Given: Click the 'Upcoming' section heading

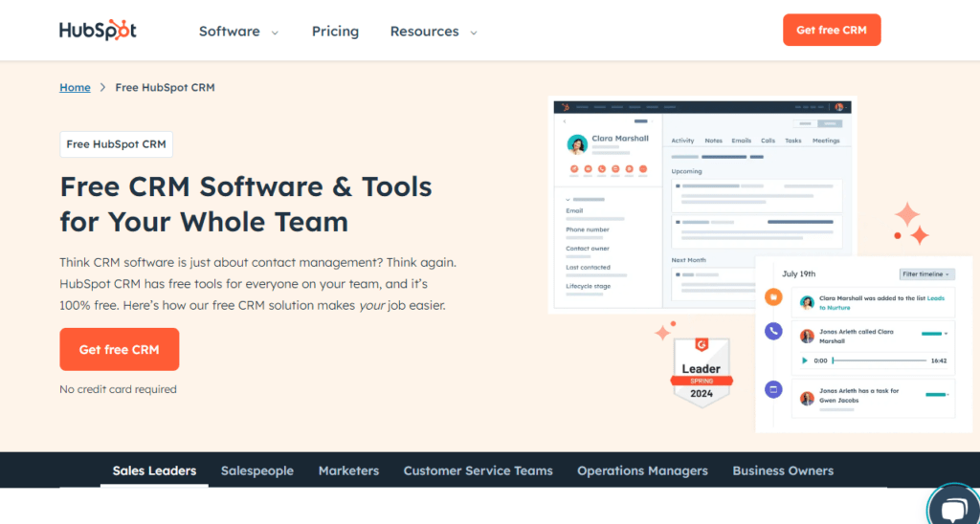Looking at the screenshot, I should (686, 171).
